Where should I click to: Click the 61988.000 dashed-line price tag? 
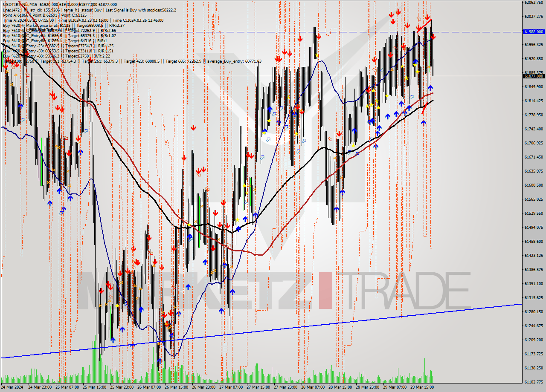click(x=534, y=32)
